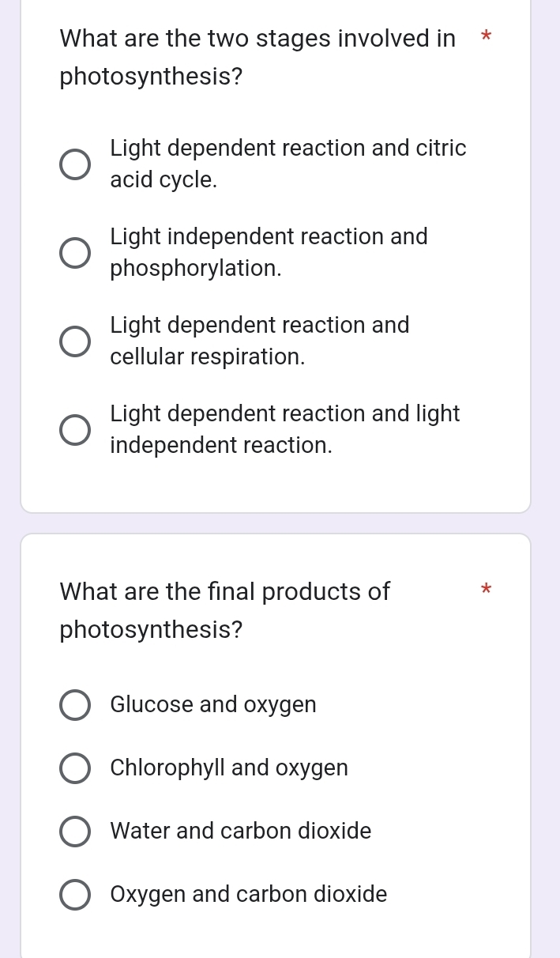Viewport: 560px width, 958px height.
Task: Click the required asterisk on the second question
Action: click(487, 590)
